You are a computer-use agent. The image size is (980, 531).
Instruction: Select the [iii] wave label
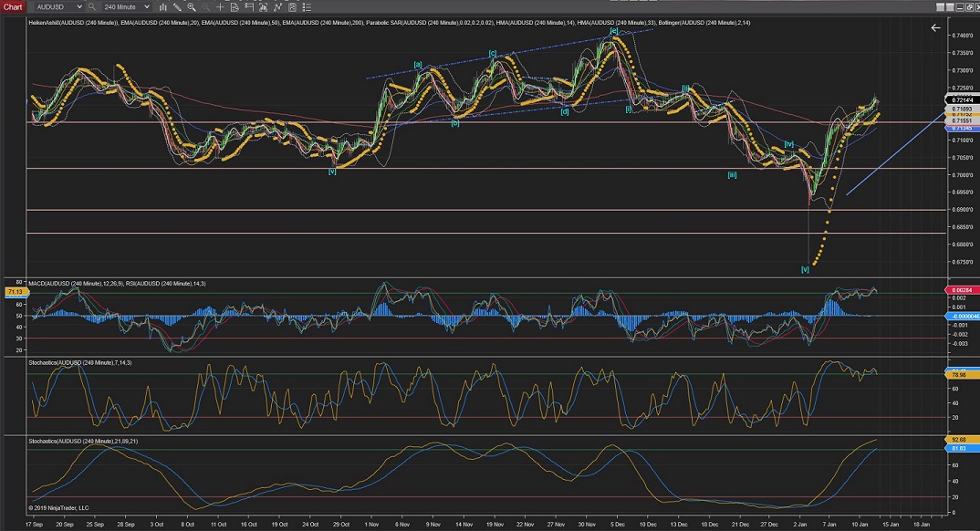click(x=732, y=175)
